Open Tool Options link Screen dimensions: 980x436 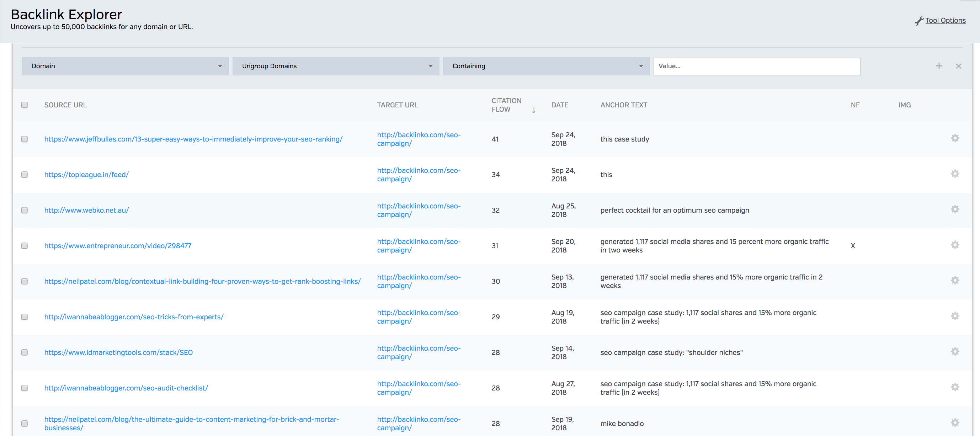tap(945, 21)
